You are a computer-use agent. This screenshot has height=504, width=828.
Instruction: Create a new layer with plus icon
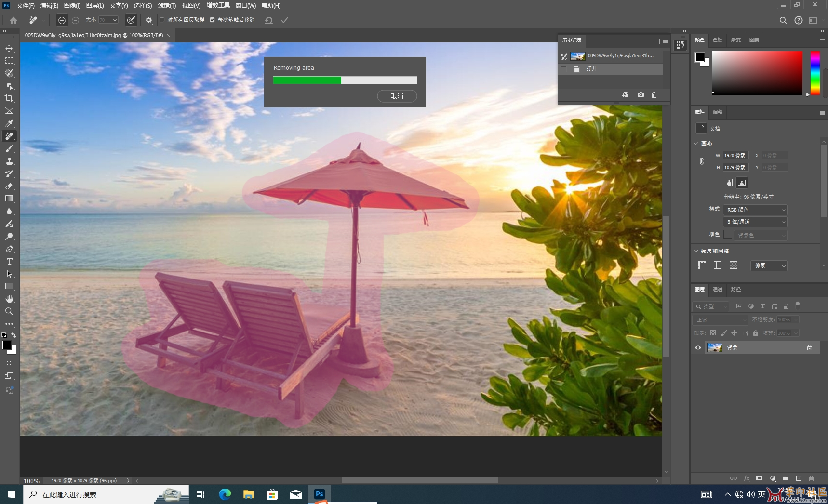(x=799, y=478)
